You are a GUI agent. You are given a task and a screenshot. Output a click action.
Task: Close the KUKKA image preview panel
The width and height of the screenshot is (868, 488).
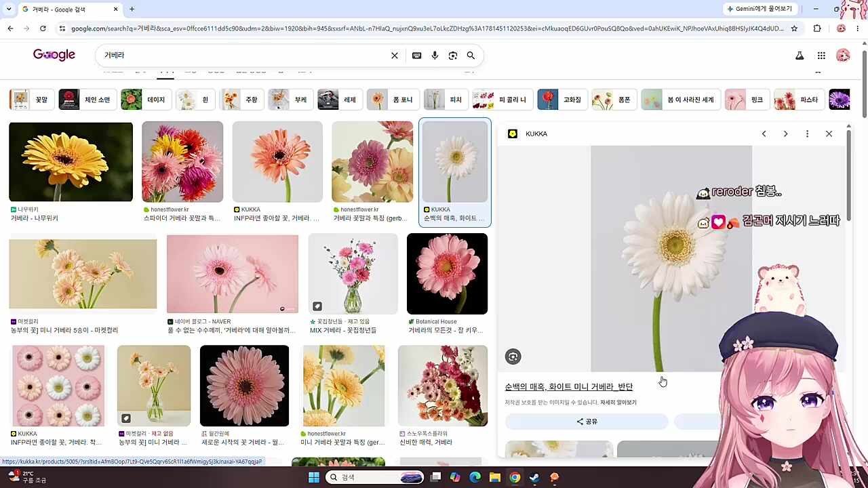829,134
